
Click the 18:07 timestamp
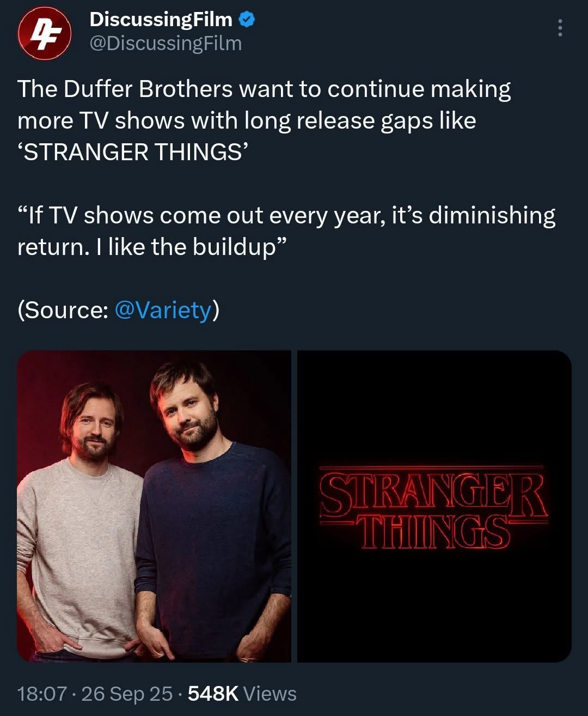point(41,694)
